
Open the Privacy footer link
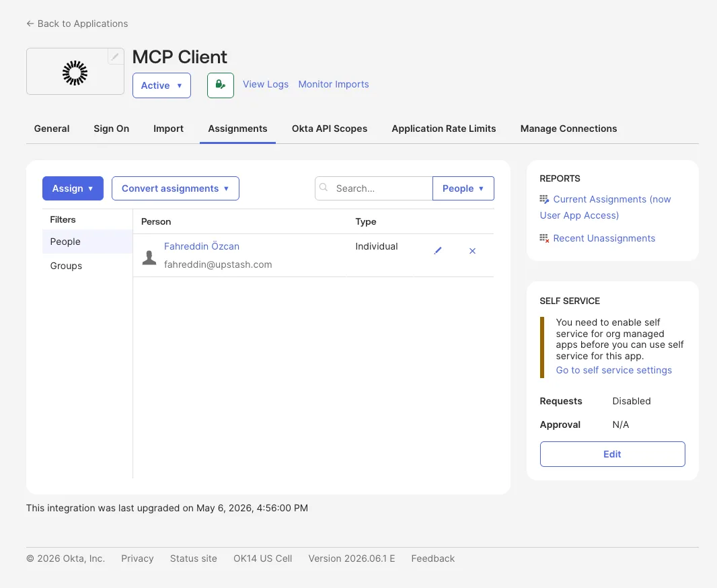(x=137, y=558)
